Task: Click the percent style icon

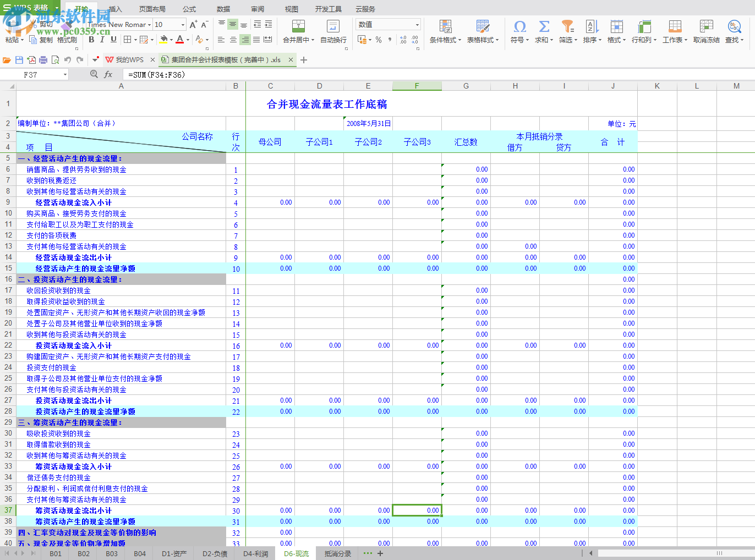Action: click(379, 40)
